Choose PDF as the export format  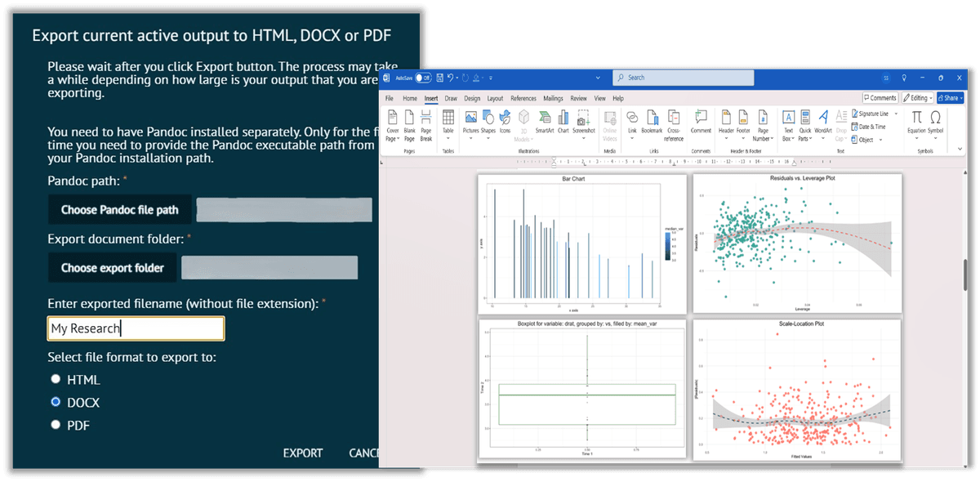click(56, 424)
